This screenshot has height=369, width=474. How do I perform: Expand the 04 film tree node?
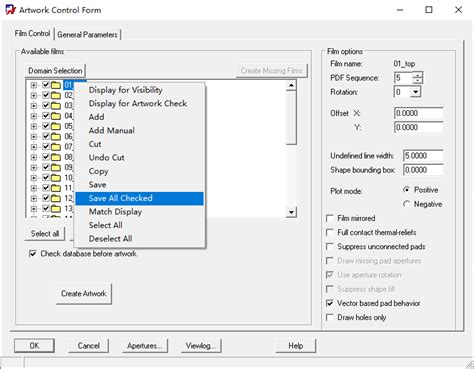coord(34,116)
